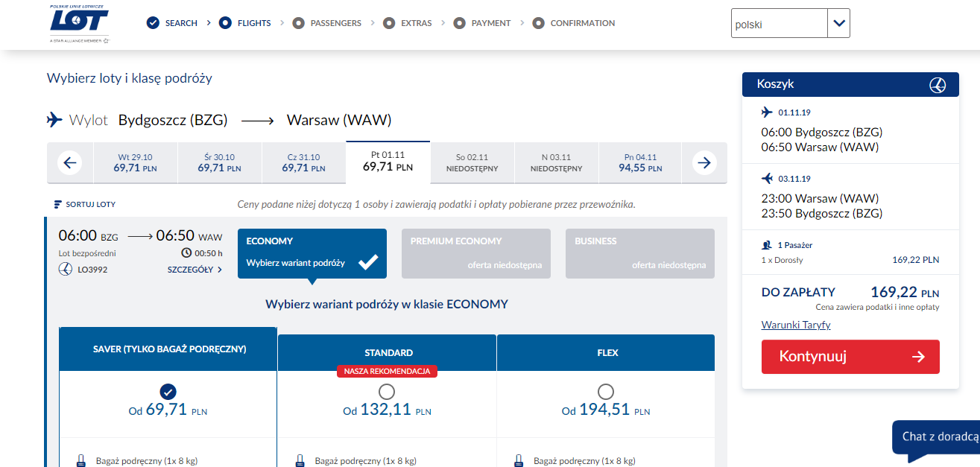
Task: Click LOT carrier icon next to LO3992
Action: (x=64, y=269)
